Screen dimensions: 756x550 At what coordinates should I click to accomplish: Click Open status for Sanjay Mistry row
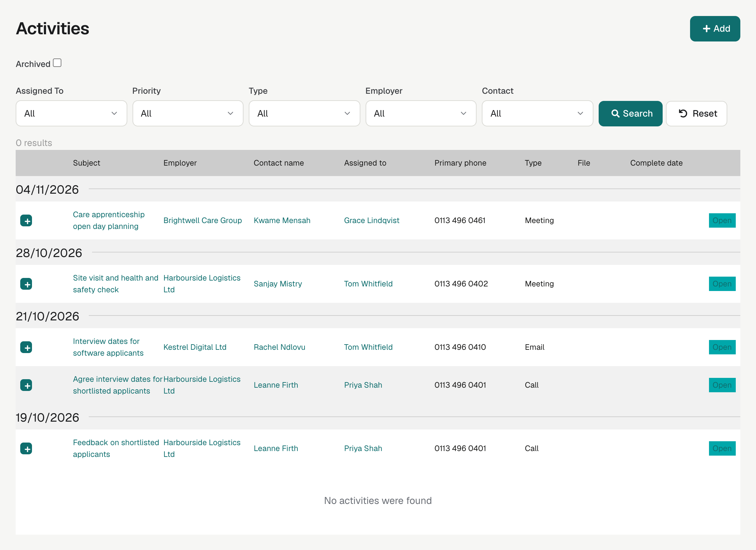[x=722, y=284]
